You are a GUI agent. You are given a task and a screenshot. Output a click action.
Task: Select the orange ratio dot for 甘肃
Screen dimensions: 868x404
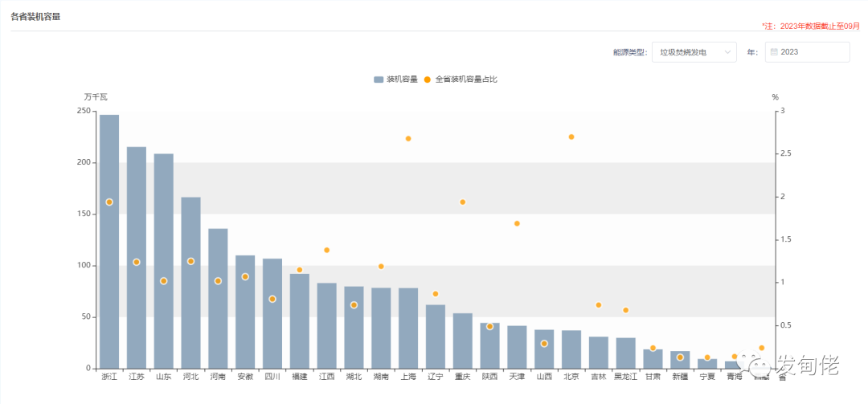(653, 348)
